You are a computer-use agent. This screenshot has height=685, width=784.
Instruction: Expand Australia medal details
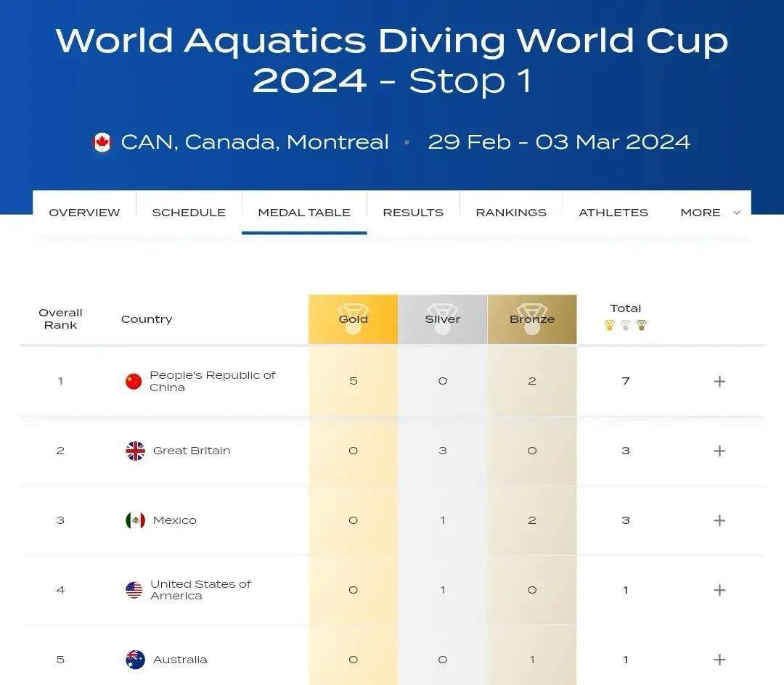tap(719, 660)
